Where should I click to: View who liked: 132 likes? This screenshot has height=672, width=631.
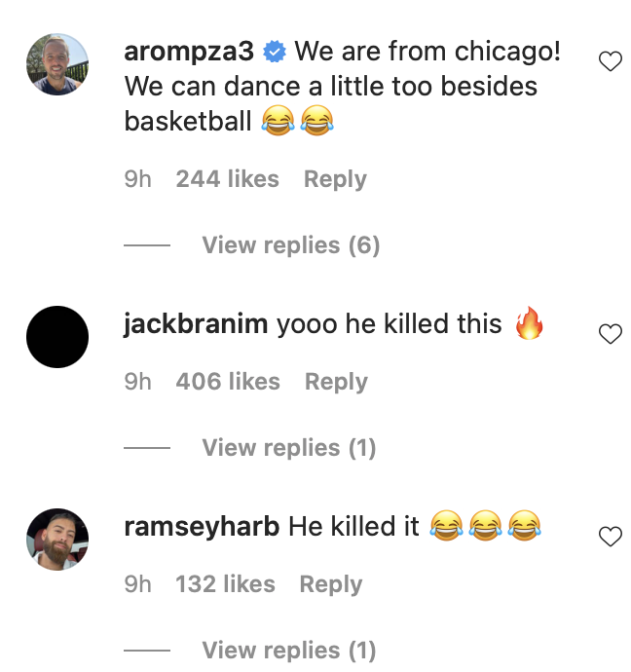225,584
